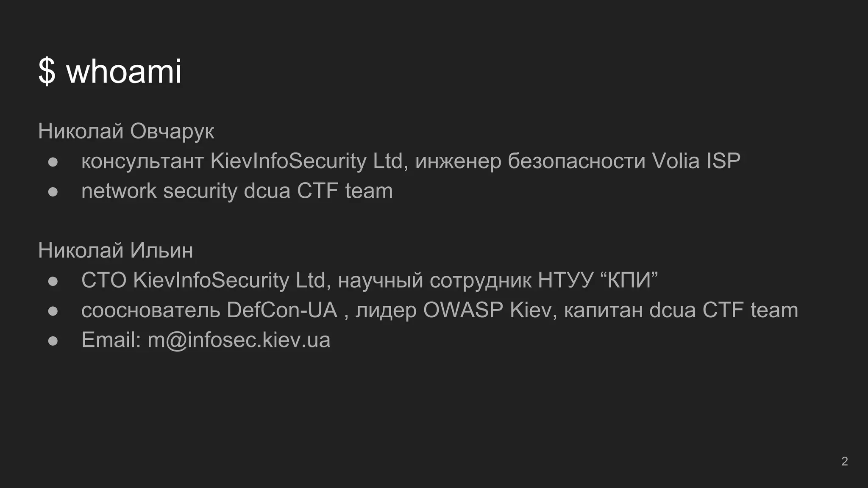This screenshot has height=488, width=868.
Task: Click the slide number 2
Action: (844, 461)
